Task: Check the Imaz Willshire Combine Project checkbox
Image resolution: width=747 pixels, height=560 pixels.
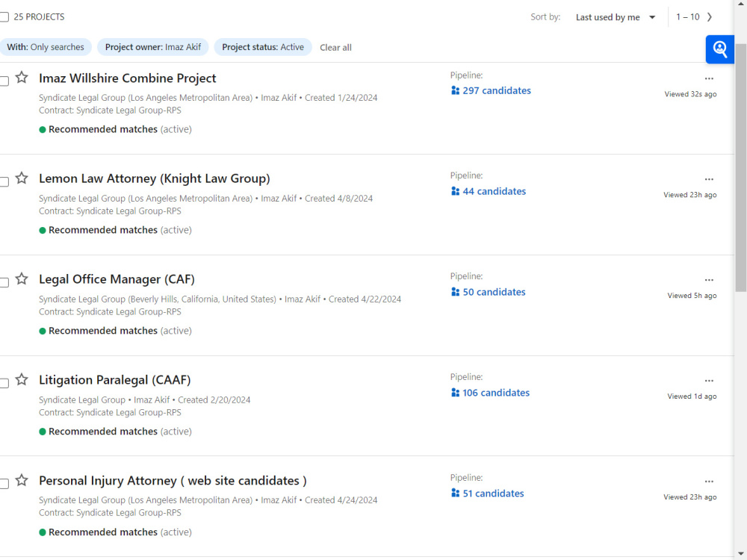Action: tap(4, 81)
